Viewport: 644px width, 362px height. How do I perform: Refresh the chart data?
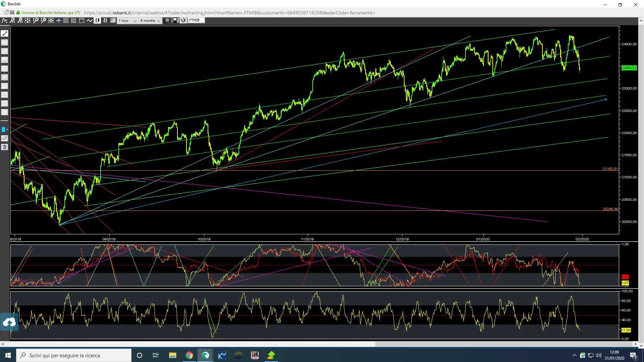183,20
